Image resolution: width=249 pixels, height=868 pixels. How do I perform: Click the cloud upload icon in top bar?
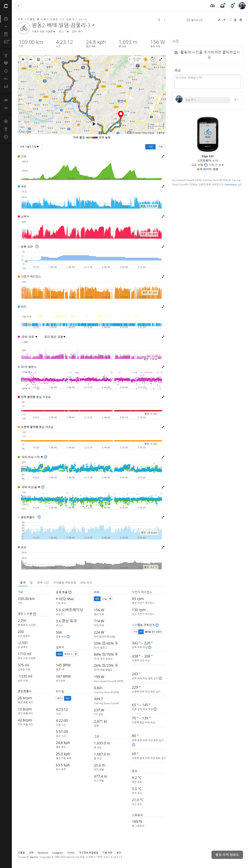click(x=212, y=6)
